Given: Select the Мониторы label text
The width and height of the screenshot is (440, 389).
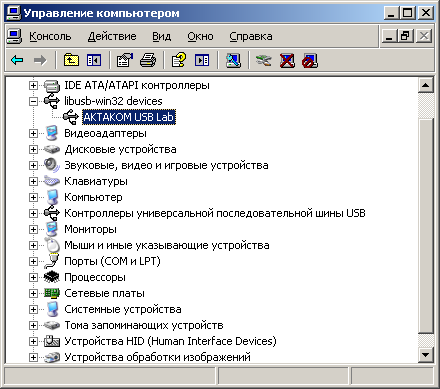Looking at the screenshot, I should click(90, 229).
